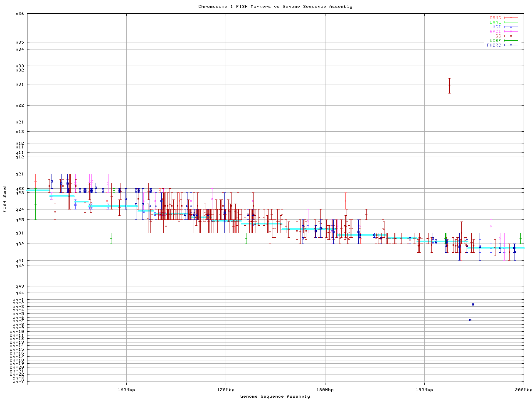Click the FHCRC legend square marker
Viewport: 532px width, 399px height.
click(511, 45)
